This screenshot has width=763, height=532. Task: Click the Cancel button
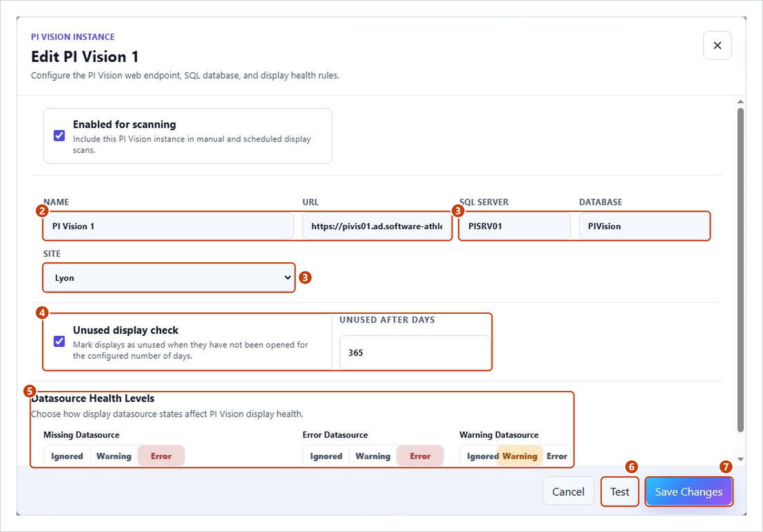click(x=568, y=491)
